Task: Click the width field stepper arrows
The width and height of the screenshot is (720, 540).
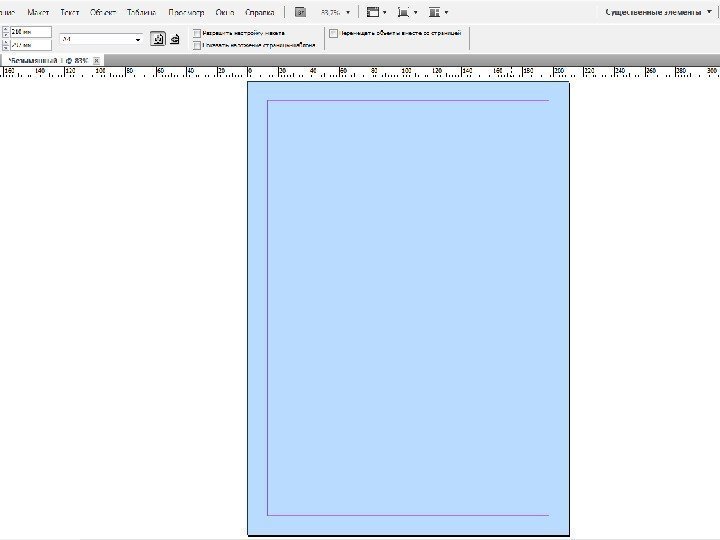Action: click(x=6, y=32)
